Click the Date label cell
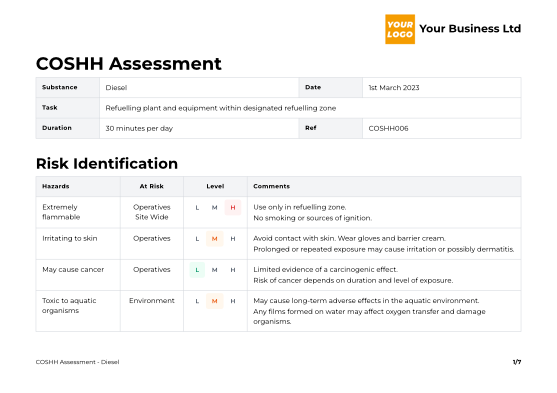 (x=330, y=87)
